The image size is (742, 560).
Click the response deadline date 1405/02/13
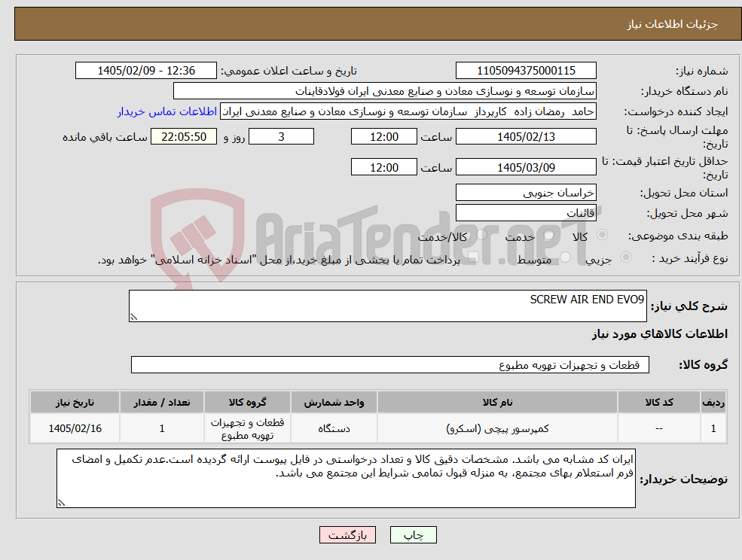(526, 137)
